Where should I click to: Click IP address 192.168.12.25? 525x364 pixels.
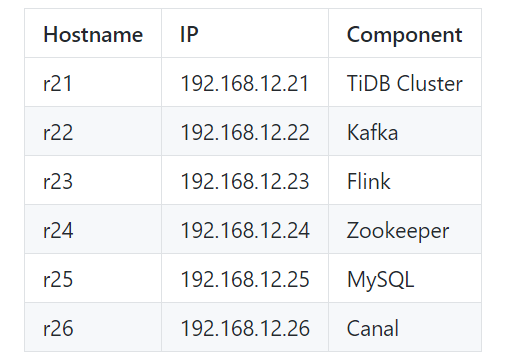pos(245,278)
